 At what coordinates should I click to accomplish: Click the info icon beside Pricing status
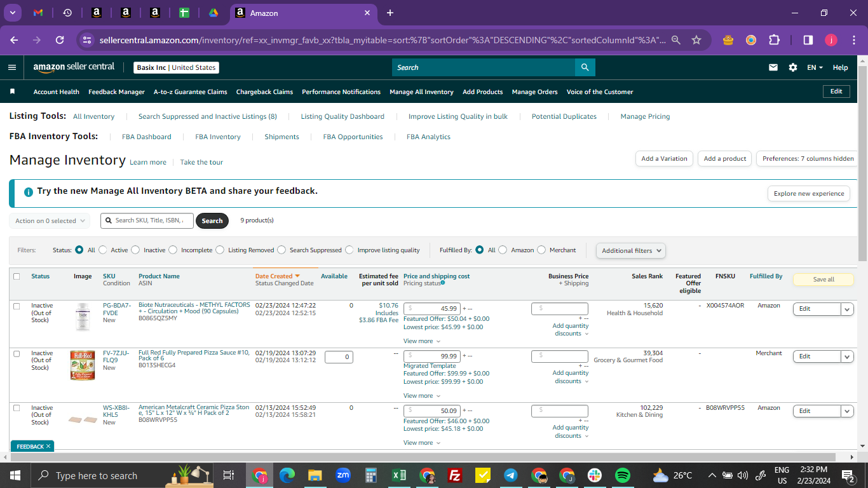coord(443,283)
